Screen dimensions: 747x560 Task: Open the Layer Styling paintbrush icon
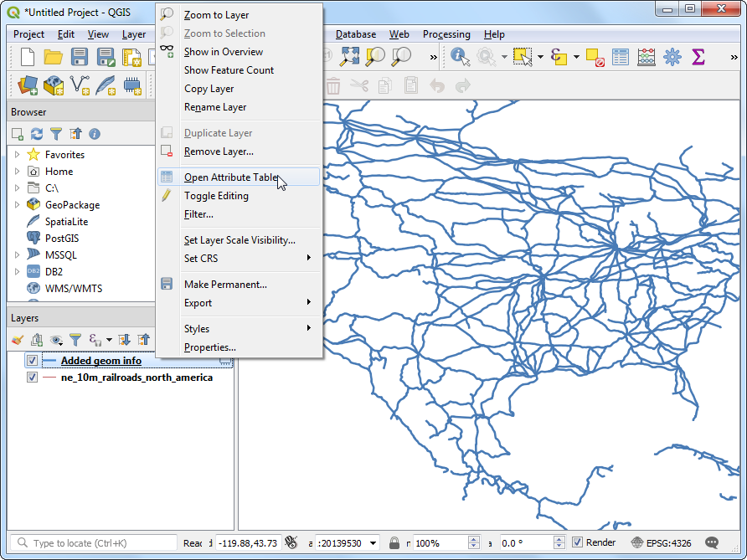[x=18, y=339]
